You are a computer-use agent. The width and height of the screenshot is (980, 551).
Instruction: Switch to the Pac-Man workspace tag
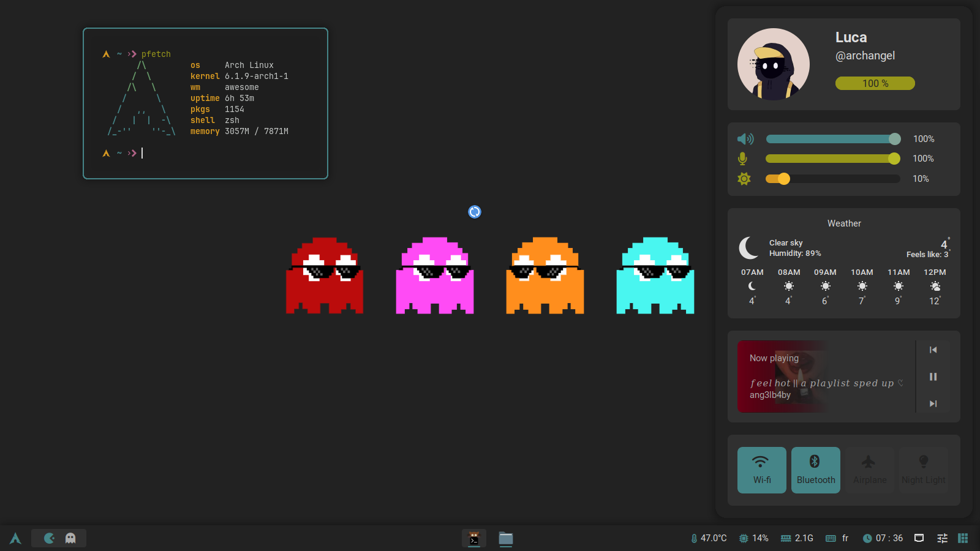pos(50,538)
